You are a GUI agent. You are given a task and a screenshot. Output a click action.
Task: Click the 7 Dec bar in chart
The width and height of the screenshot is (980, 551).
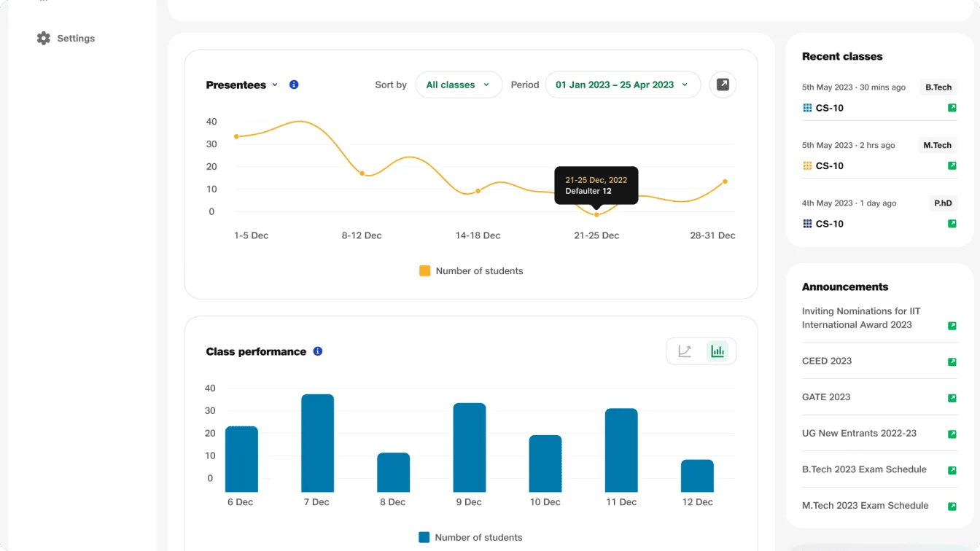click(317, 443)
